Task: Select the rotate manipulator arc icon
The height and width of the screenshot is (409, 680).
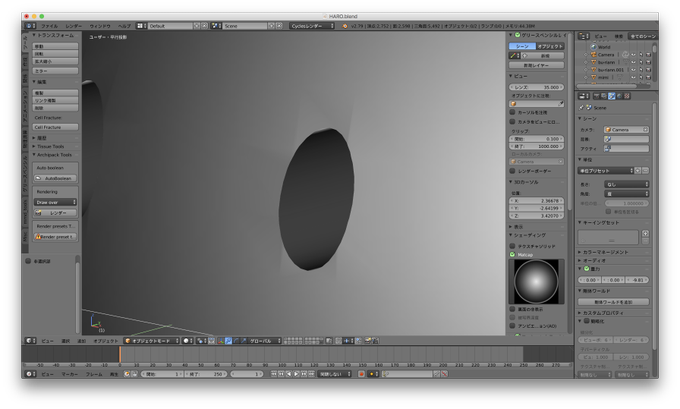Action: point(236,341)
